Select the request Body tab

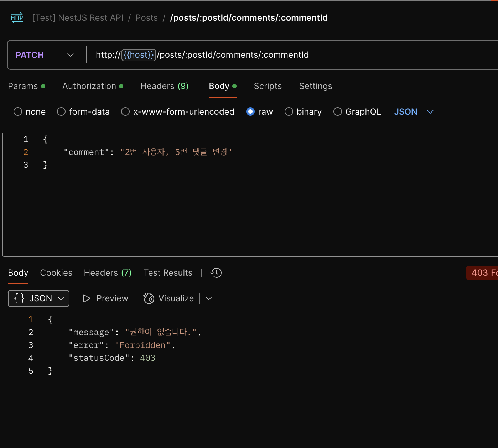[x=223, y=86]
